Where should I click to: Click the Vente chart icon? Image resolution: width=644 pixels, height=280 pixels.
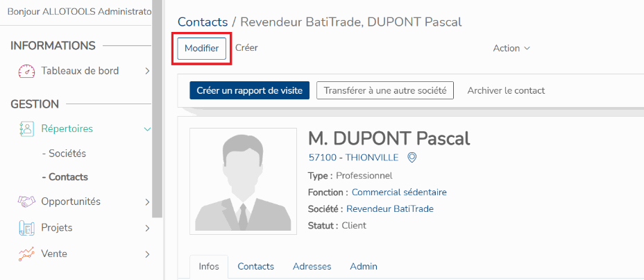[x=26, y=254]
